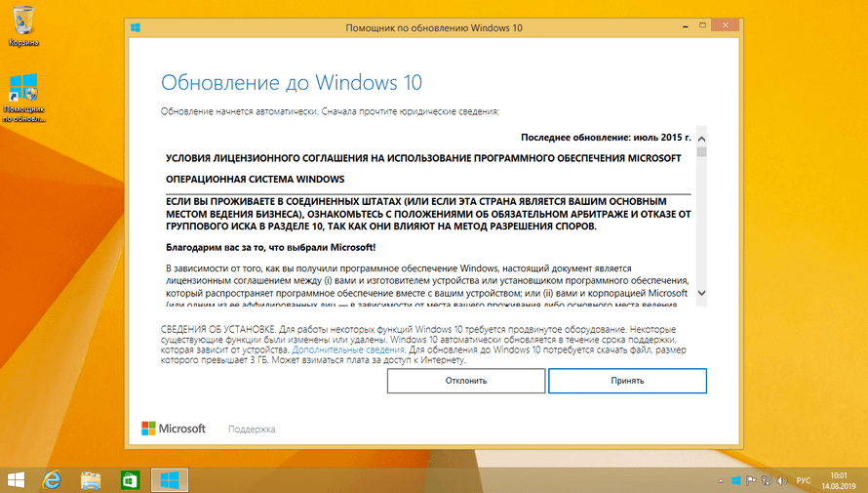Open Windows Store from the taskbar
Screen dimensions: 868x493
[130, 479]
